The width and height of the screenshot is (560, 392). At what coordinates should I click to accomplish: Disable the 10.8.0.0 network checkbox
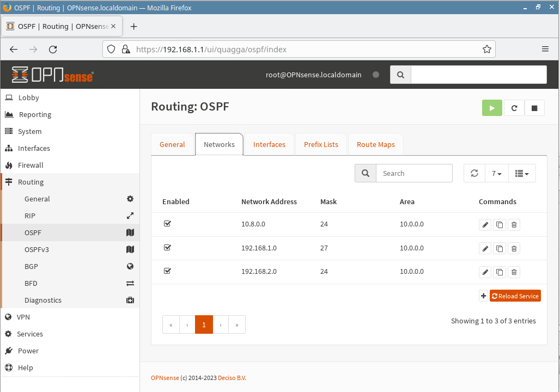coord(167,224)
